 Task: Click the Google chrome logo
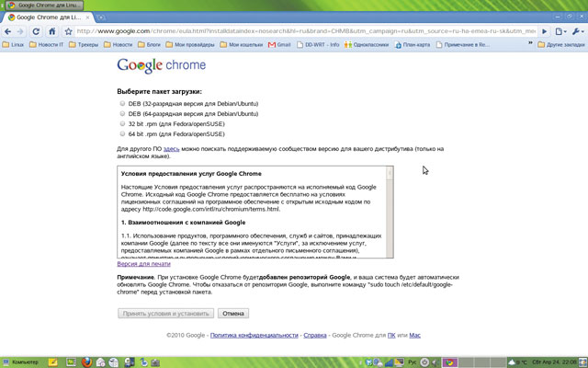(162, 65)
